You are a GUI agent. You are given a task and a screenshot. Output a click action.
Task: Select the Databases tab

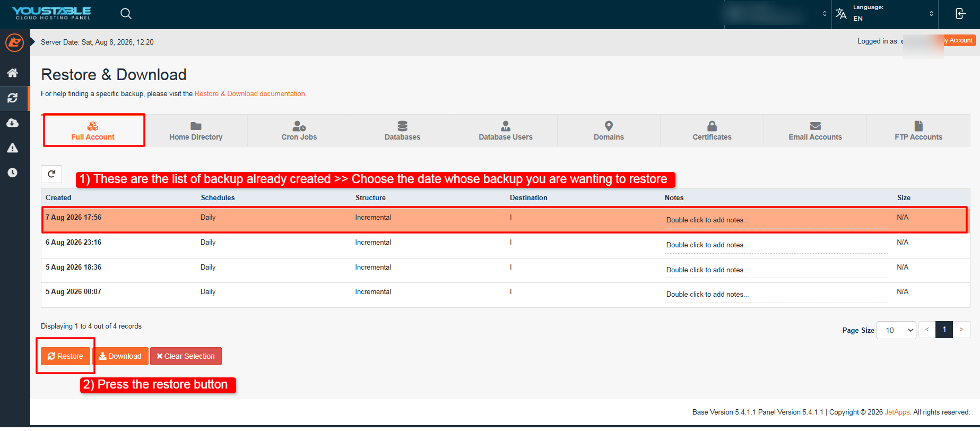(x=402, y=131)
